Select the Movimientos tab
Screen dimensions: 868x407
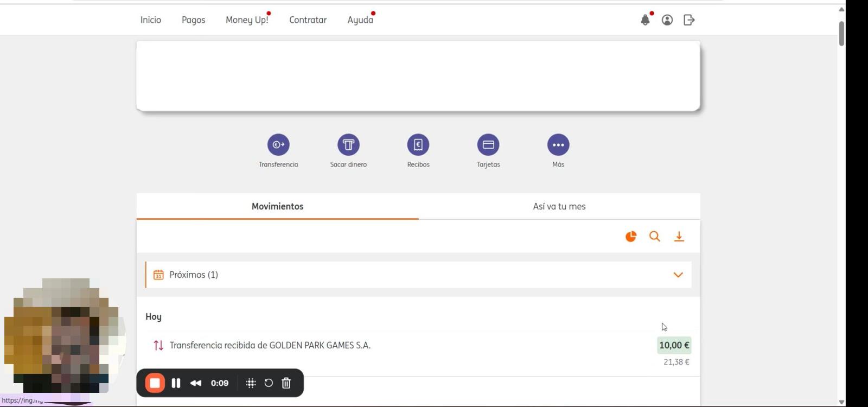point(277,206)
